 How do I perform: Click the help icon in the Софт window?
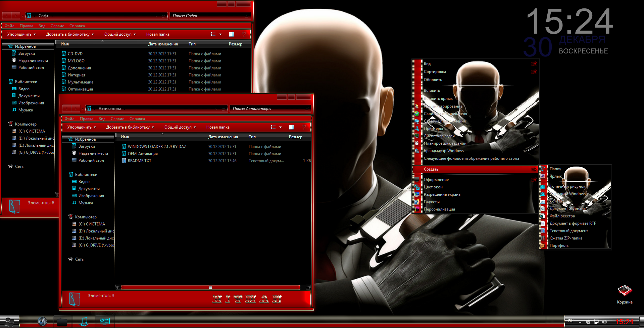(x=244, y=34)
